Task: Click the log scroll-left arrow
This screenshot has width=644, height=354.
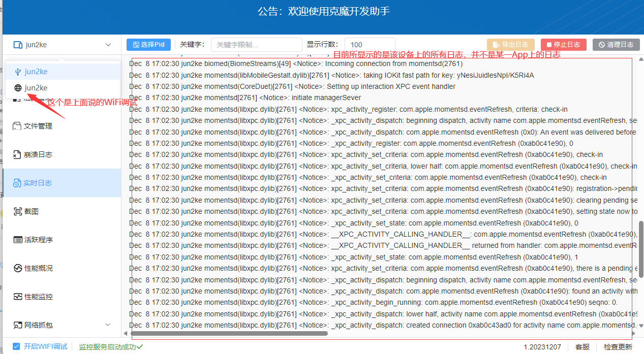Action: pos(126,334)
